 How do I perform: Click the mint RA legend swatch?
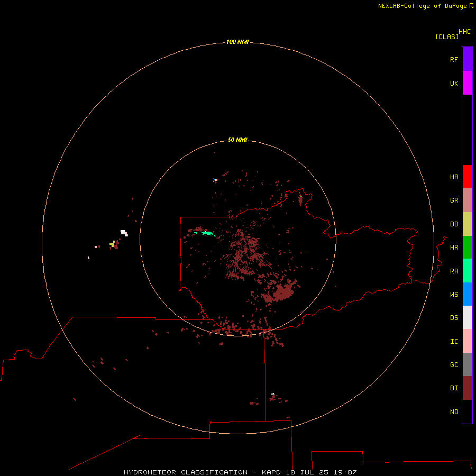[467, 271]
